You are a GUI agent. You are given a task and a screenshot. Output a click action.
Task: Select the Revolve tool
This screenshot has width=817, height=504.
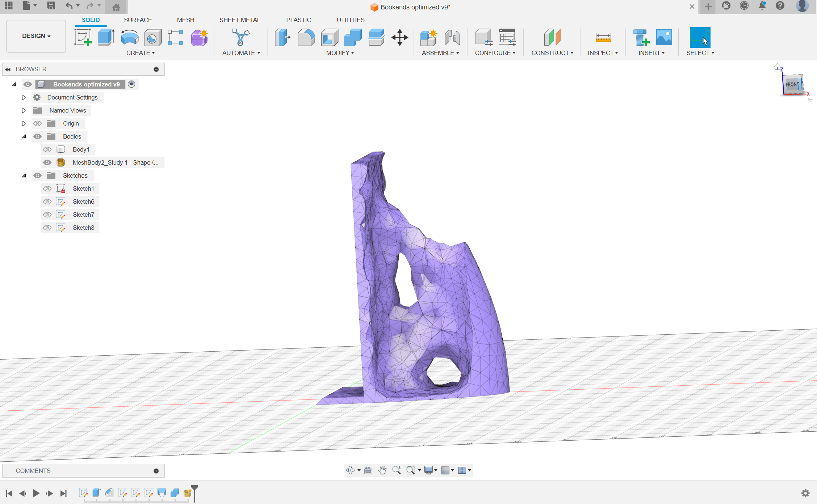coord(129,38)
